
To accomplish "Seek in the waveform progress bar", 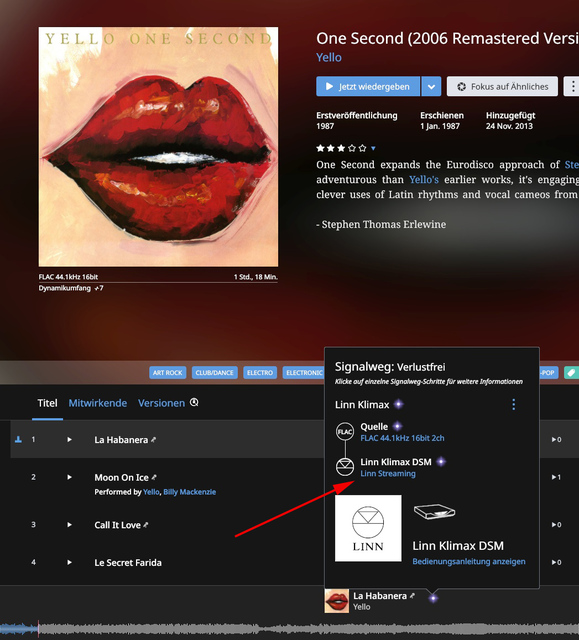I will click(x=289, y=629).
